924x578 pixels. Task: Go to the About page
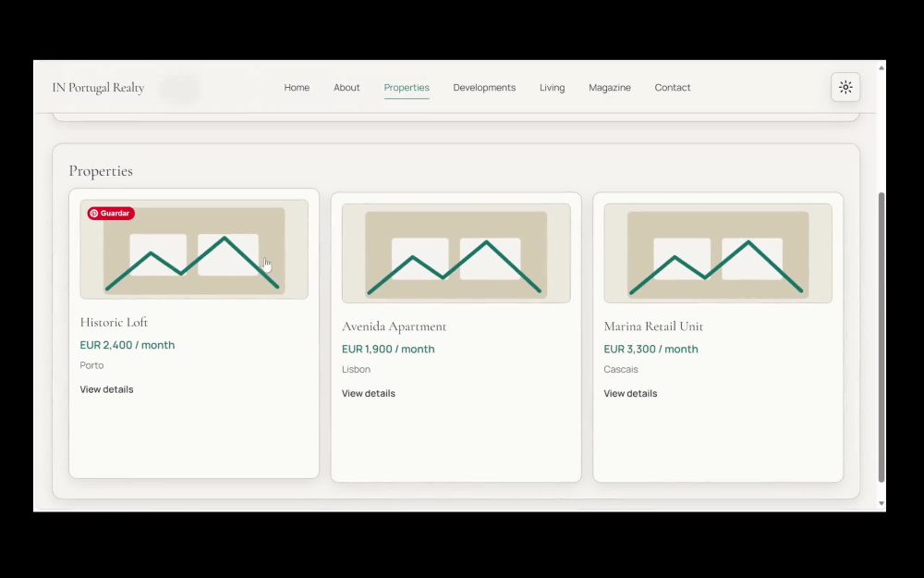(346, 87)
